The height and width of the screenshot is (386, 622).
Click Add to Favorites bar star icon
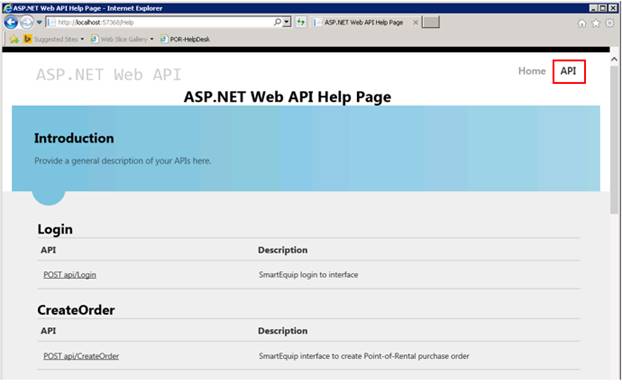14,39
